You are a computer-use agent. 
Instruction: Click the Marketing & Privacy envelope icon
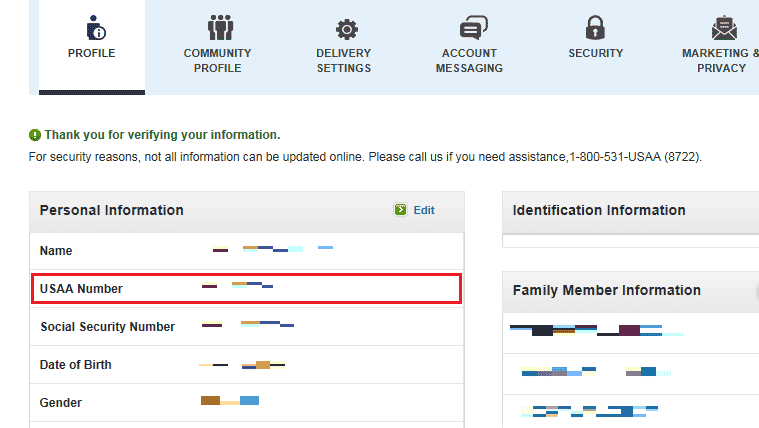pyautogui.click(x=724, y=28)
